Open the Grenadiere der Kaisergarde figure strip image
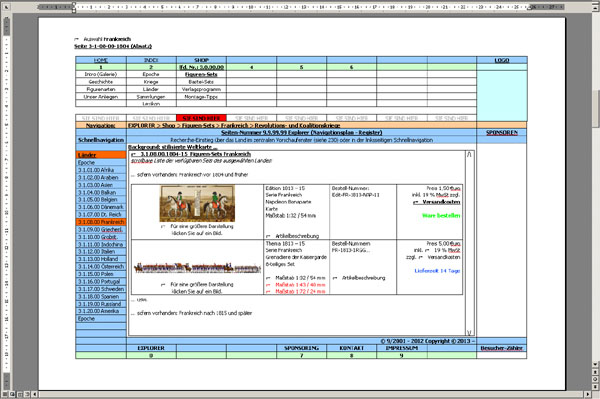The width and height of the screenshot is (600, 399). tap(197, 267)
